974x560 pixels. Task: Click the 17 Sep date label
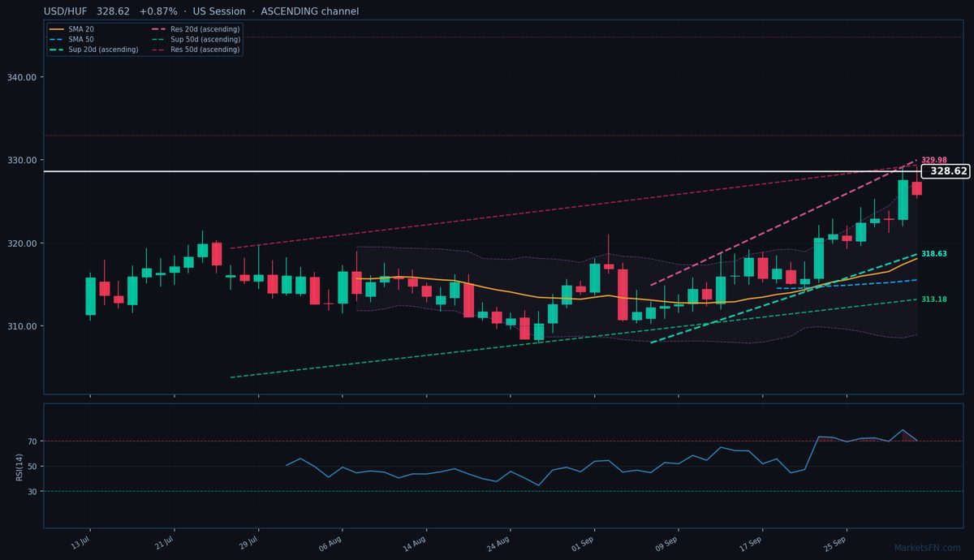point(751,543)
